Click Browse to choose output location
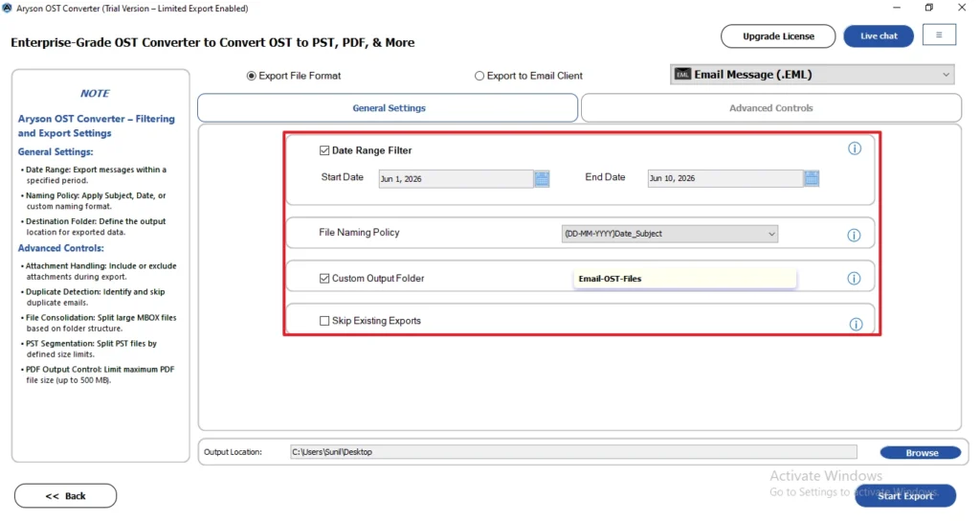Viewport: 980px width, 523px height. click(x=921, y=453)
